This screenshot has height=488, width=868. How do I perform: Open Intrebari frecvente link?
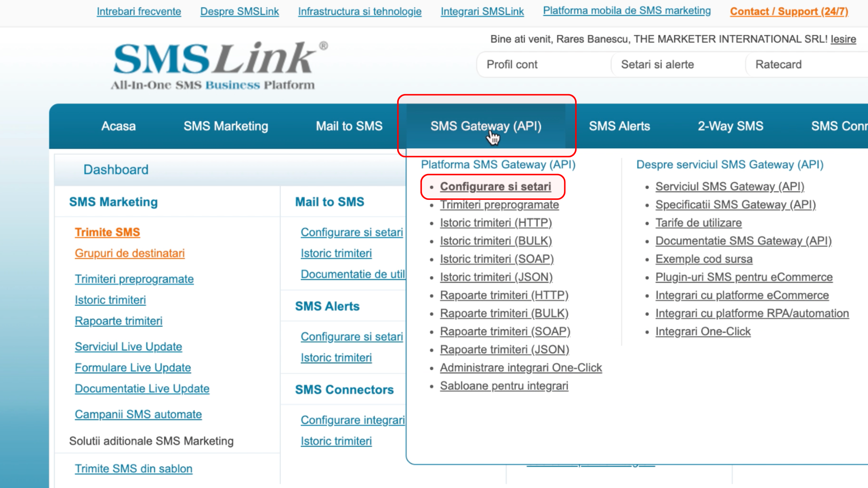139,11
